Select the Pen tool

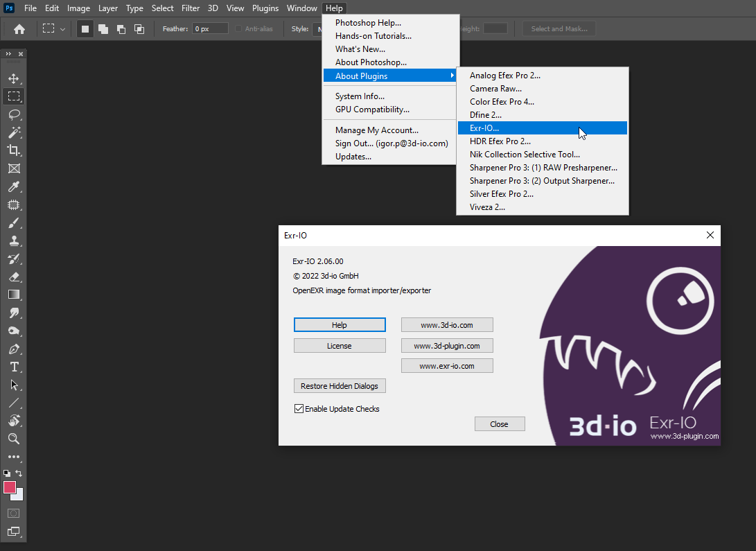[13, 349]
